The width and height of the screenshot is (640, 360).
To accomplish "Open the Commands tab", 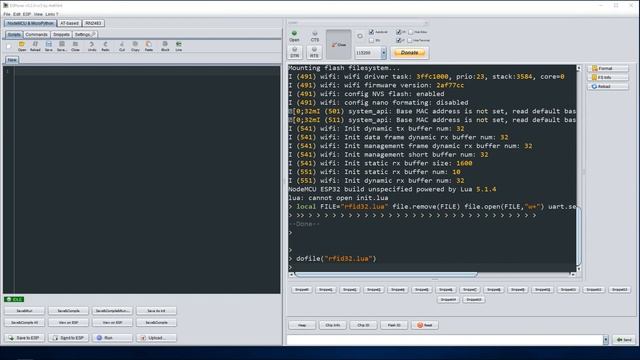I will [x=37, y=35].
